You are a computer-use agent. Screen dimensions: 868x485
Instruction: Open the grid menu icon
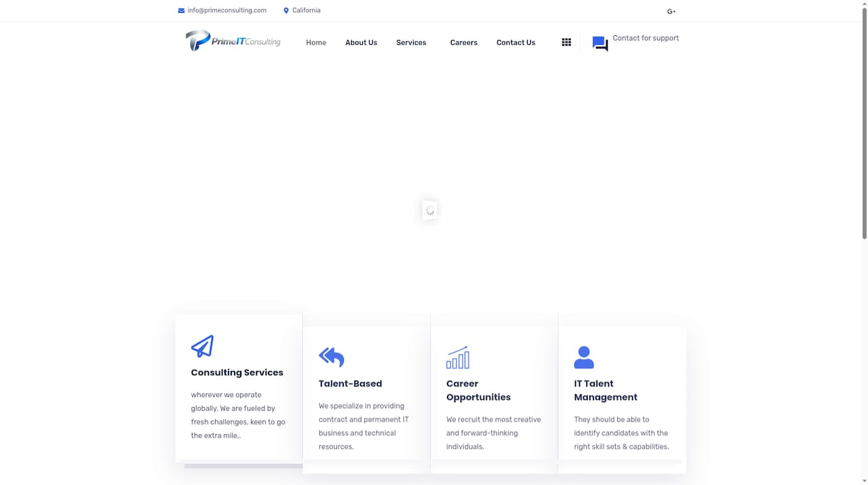click(x=566, y=42)
